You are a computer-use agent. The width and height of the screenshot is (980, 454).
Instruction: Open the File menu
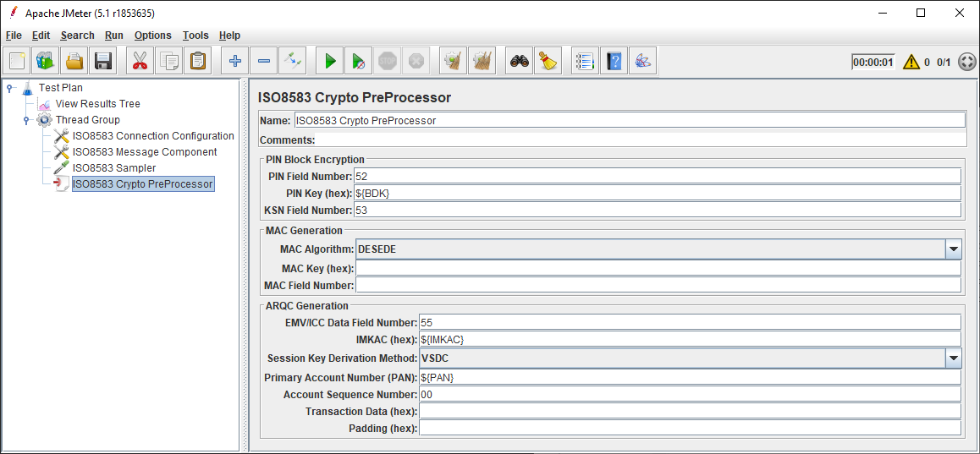point(14,36)
